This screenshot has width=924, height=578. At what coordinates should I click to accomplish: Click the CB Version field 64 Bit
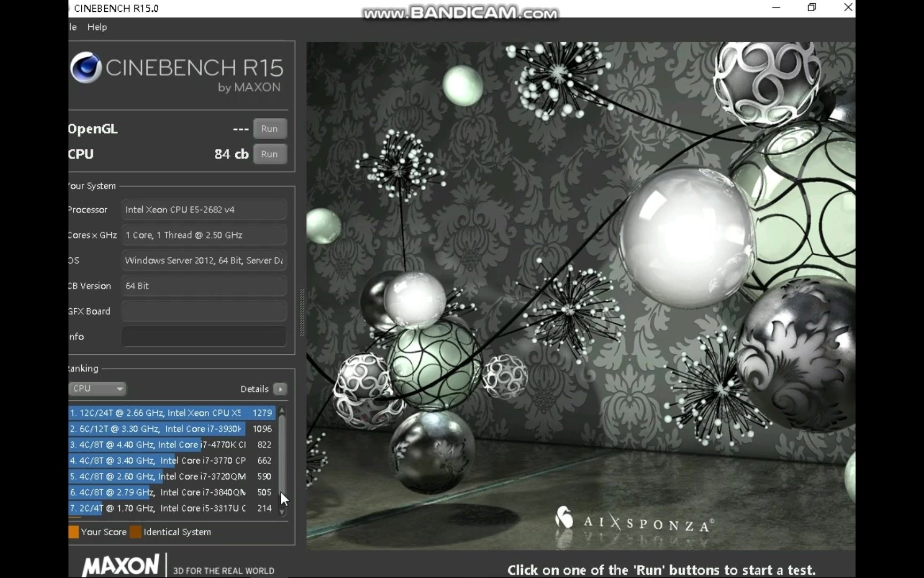(x=204, y=286)
